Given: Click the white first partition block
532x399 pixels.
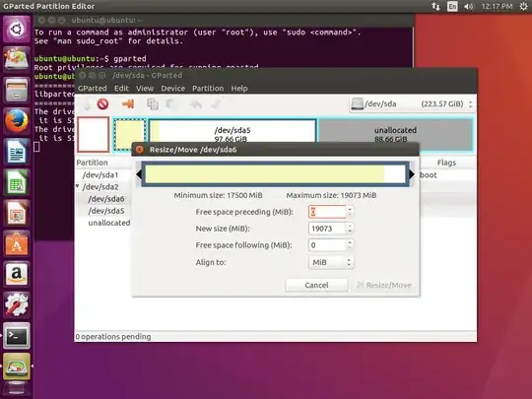Looking at the screenshot, I should click(x=94, y=134).
